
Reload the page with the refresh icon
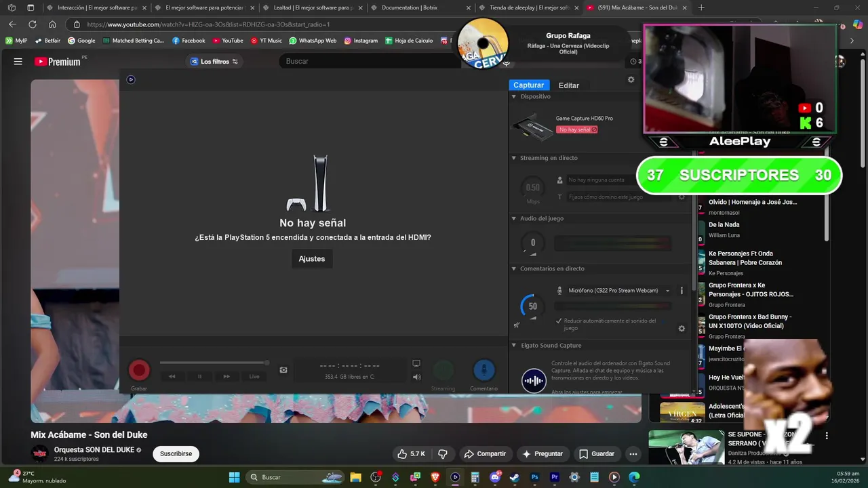pos(32,24)
